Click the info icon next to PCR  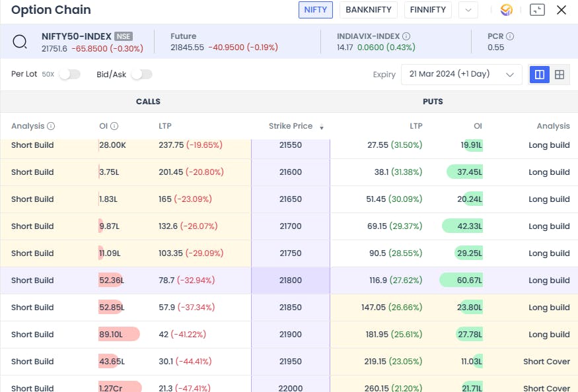[x=510, y=36]
